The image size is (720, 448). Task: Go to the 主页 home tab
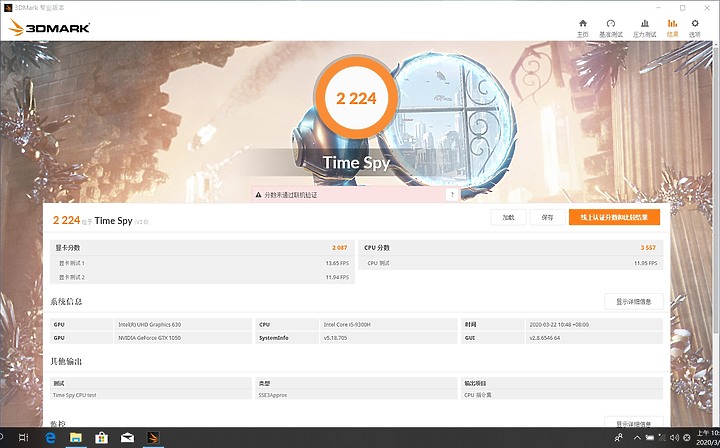(582, 28)
